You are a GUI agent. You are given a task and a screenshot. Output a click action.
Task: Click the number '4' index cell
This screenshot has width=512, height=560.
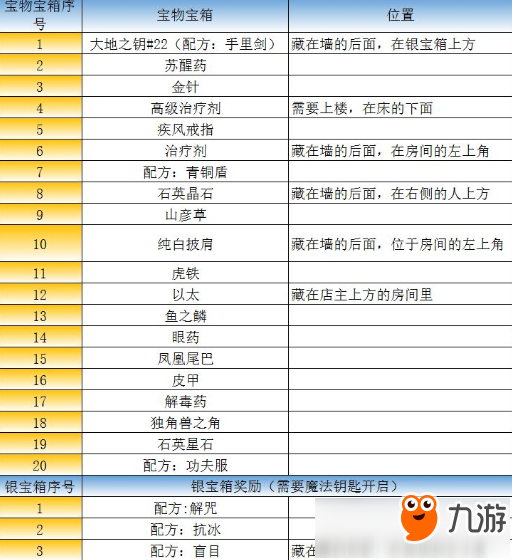[41, 108]
